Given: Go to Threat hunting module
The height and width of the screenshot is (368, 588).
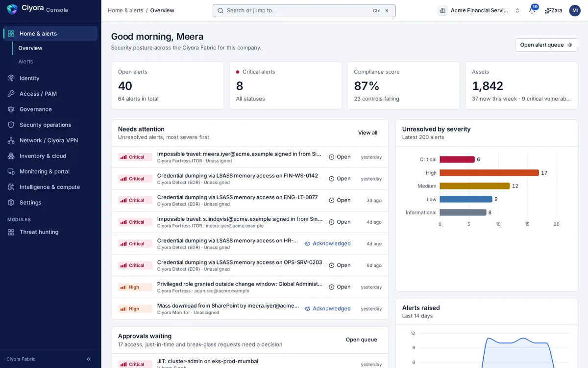Looking at the screenshot, I should 50,232.
